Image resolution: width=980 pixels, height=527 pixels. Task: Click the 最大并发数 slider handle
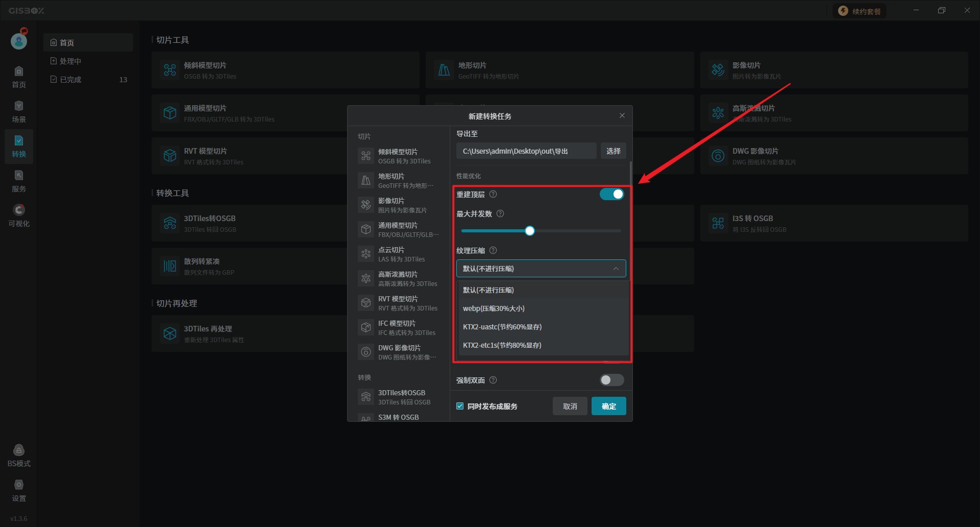tap(530, 231)
